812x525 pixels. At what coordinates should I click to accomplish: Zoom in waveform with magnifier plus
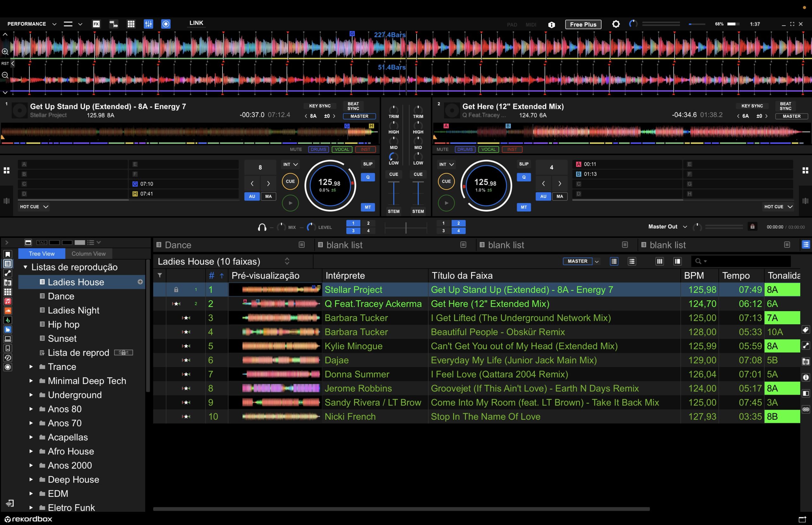5,51
